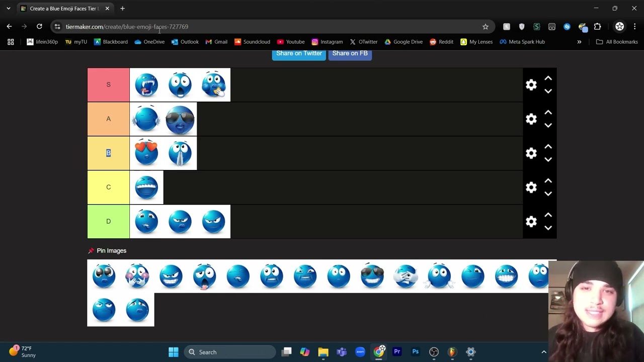
Task: Expand hidden bookmarks chevron
Action: pos(579,42)
